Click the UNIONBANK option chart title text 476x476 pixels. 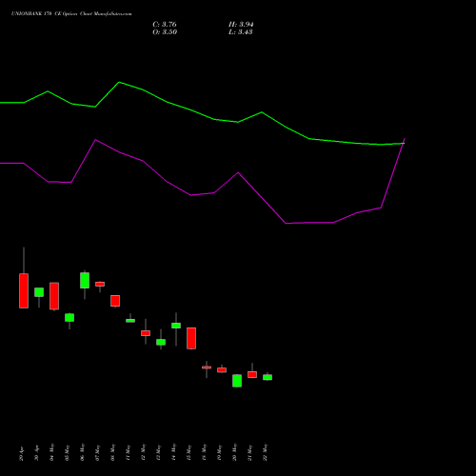pos(71,13)
